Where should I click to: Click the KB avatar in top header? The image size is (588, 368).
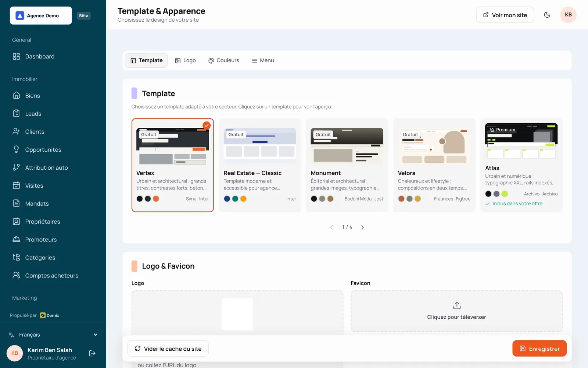[568, 15]
